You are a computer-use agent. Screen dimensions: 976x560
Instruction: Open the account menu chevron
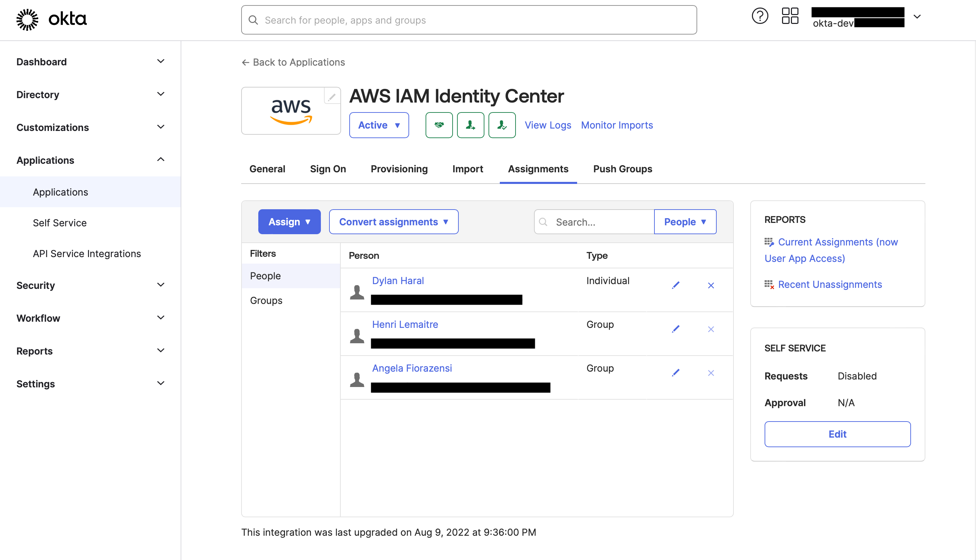[917, 17]
